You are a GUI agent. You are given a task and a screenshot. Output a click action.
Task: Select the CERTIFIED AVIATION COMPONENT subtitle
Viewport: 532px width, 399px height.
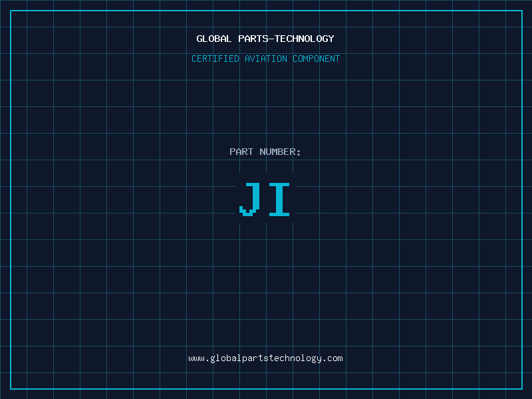click(265, 59)
